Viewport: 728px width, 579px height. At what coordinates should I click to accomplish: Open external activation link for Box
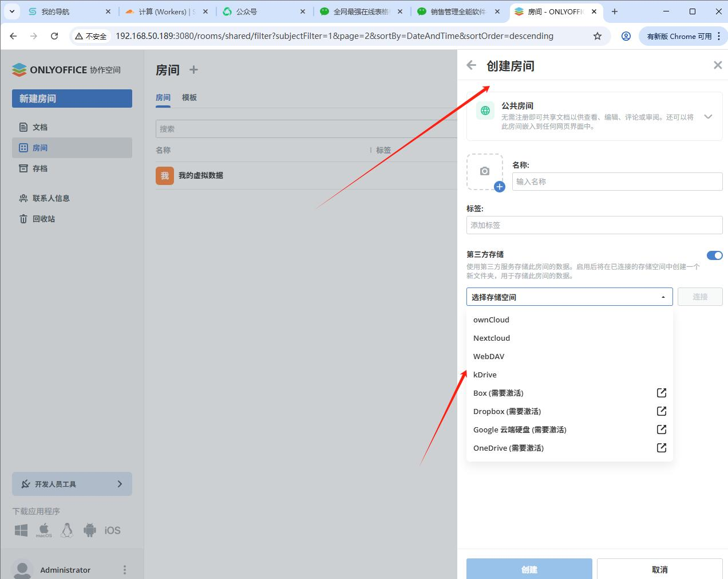pos(662,393)
